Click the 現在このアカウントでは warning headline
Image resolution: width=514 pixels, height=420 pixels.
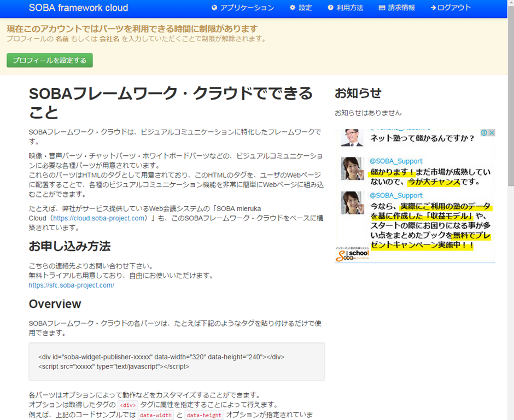click(x=132, y=29)
